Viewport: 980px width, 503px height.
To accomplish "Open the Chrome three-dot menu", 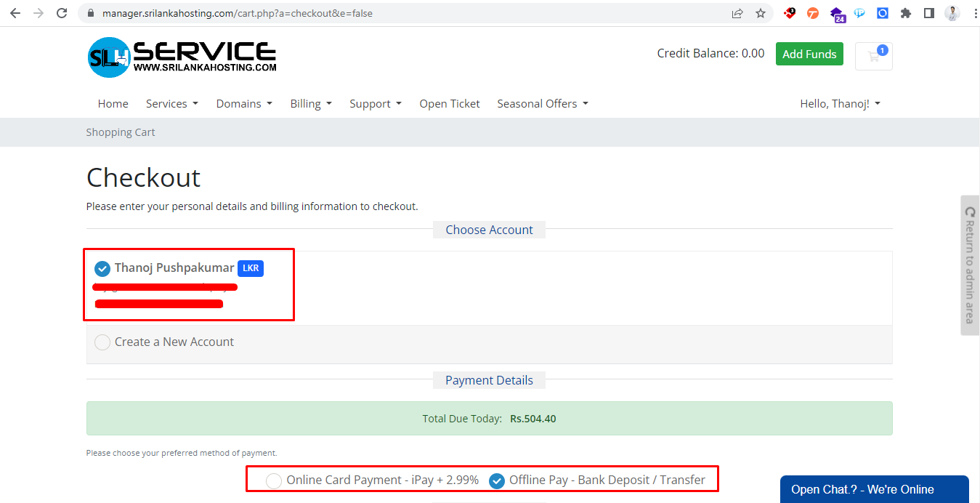I will click(x=972, y=13).
